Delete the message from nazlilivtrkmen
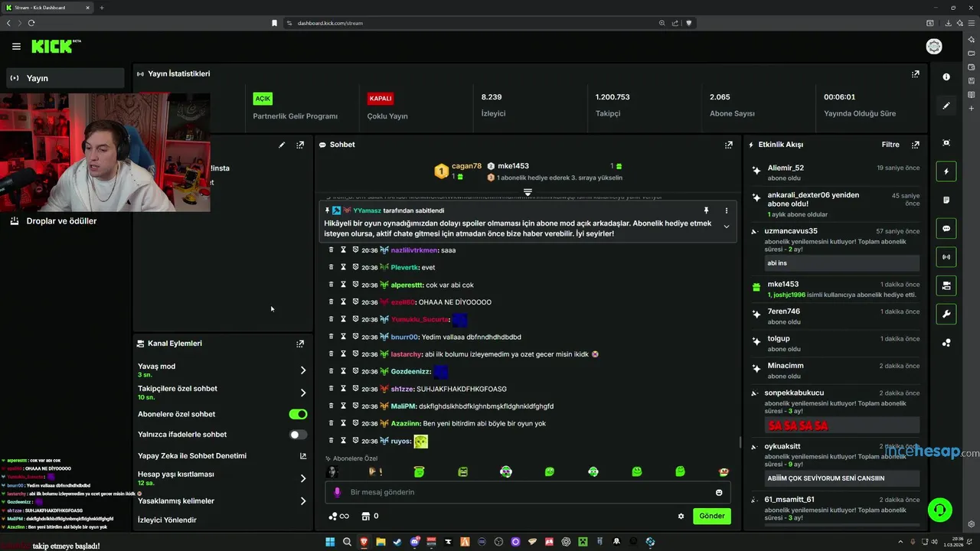This screenshot has height=551, width=980. coord(332,250)
